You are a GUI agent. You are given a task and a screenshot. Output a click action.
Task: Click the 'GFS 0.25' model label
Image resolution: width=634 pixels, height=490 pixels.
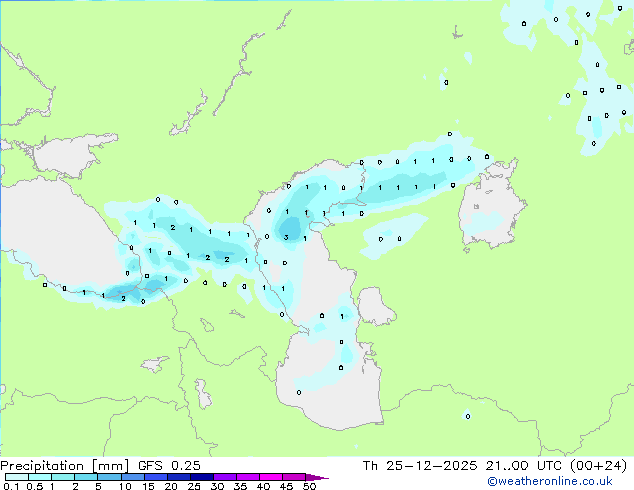point(169,466)
